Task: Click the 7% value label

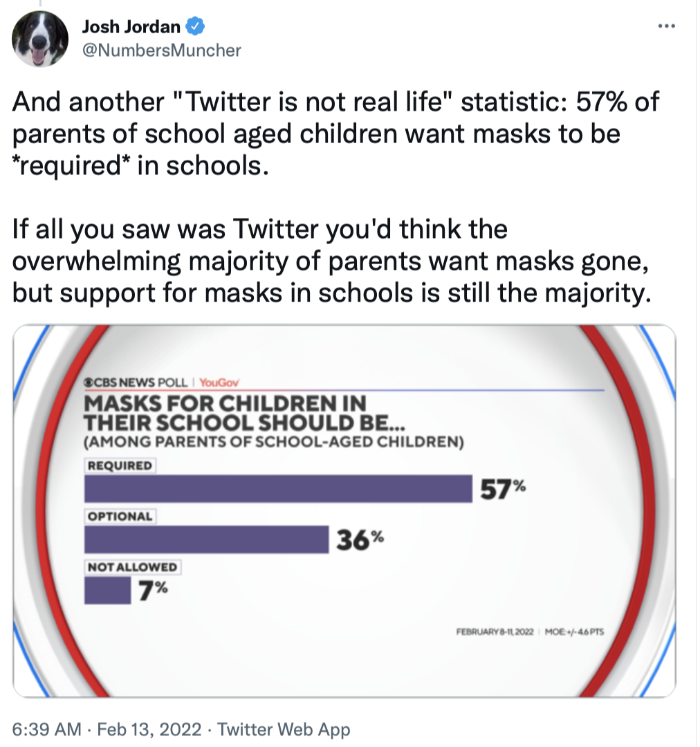Action: pyautogui.click(x=153, y=590)
